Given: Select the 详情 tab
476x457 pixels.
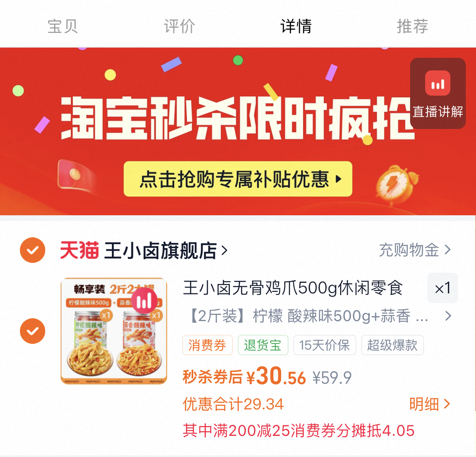Looking at the screenshot, I should pos(296,26).
